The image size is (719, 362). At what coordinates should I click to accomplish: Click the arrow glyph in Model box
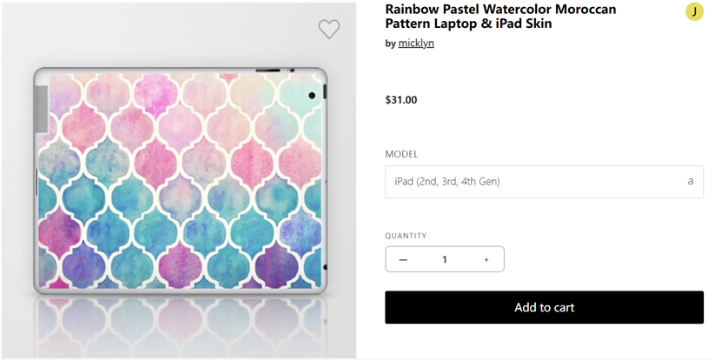pos(690,181)
